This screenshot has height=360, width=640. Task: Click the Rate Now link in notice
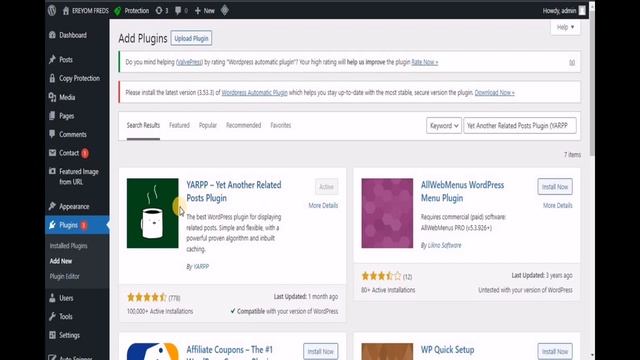425,62
